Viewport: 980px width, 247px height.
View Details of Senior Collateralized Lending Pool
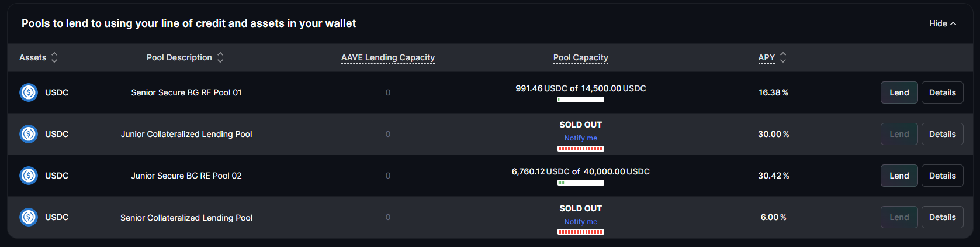[x=943, y=217]
